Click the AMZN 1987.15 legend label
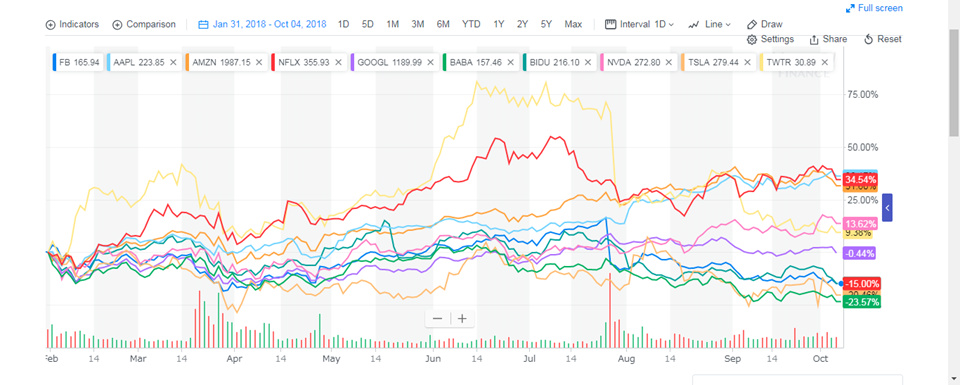The width and height of the screenshot is (960, 385). pos(220,62)
